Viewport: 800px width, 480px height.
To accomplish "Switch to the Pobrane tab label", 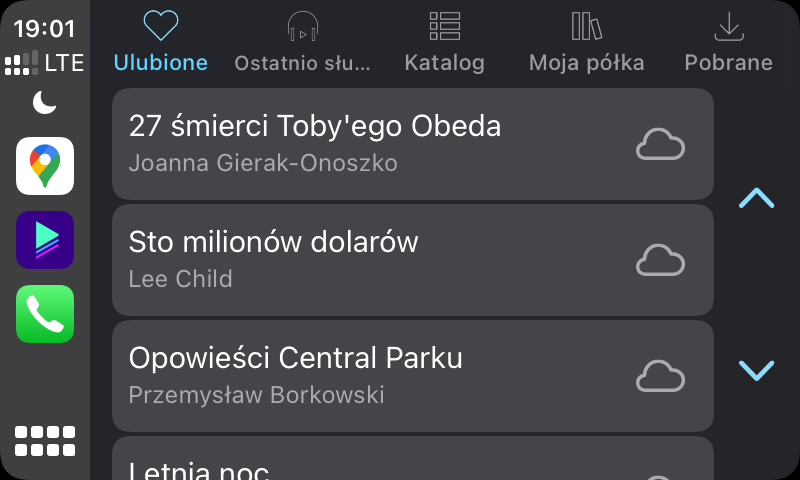I will [728, 63].
